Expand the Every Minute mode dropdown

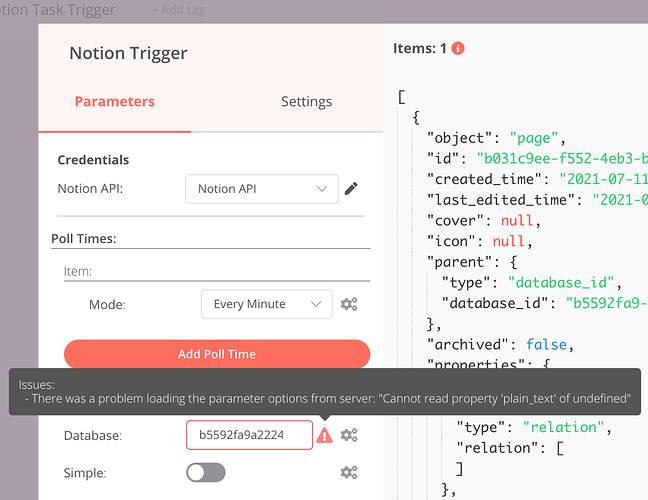(266, 304)
